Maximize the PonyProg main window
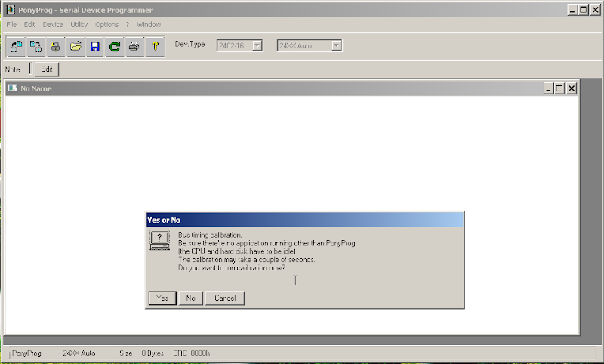 tap(584, 10)
